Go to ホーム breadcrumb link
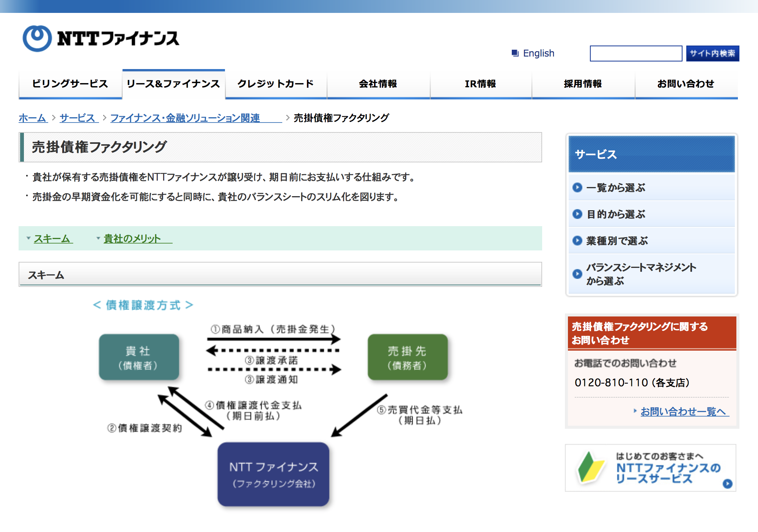The height and width of the screenshot is (532, 758). pyautogui.click(x=33, y=118)
